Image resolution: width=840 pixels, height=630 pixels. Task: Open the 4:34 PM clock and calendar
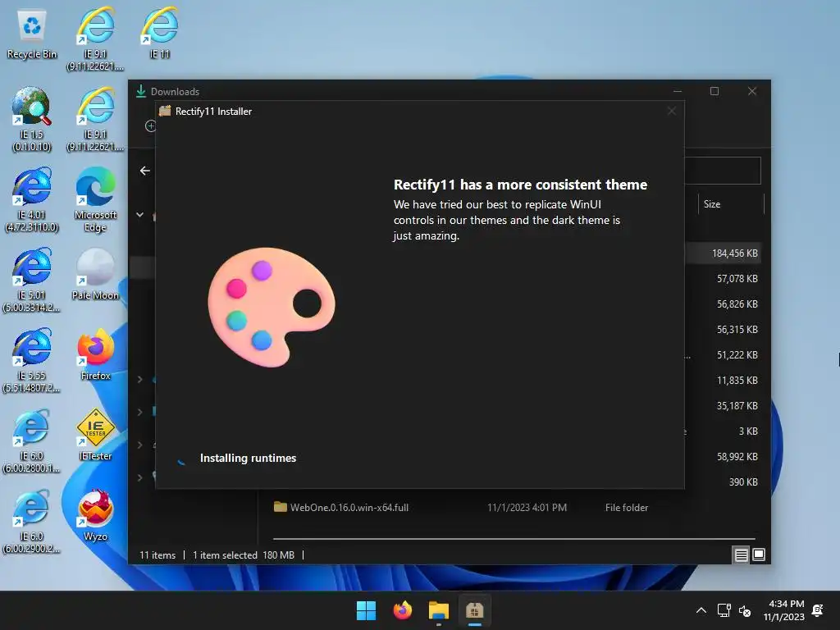[784, 610]
